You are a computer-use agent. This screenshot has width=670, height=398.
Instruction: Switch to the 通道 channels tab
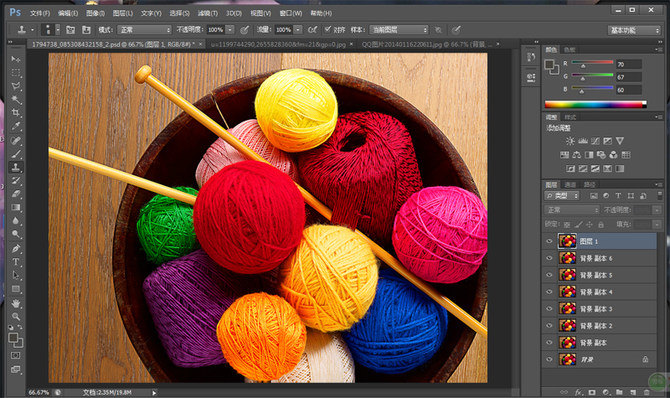pyautogui.click(x=570, y=185)
